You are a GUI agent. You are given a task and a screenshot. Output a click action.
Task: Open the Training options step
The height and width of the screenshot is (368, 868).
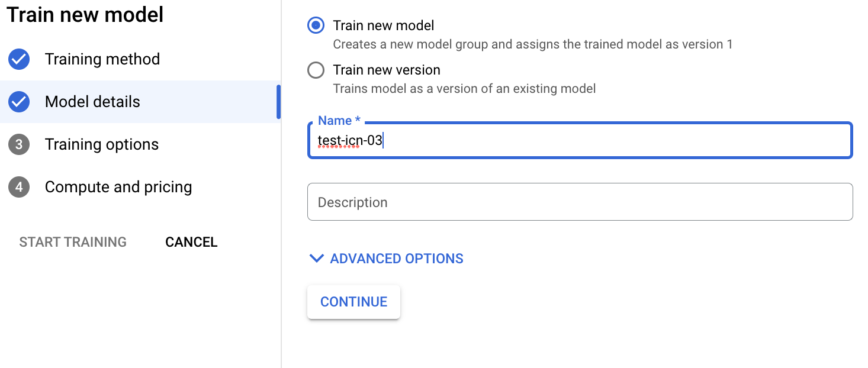pos(101,144)
